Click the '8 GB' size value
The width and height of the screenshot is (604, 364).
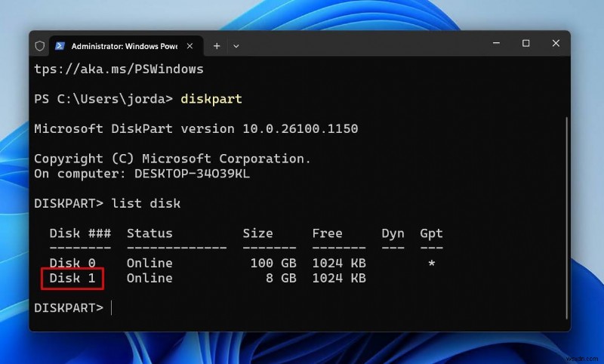tap(281, 278)
